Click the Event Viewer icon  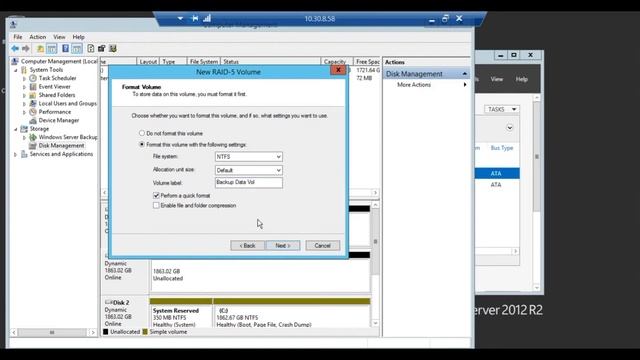pyautogui.click(x=33, y=87)
